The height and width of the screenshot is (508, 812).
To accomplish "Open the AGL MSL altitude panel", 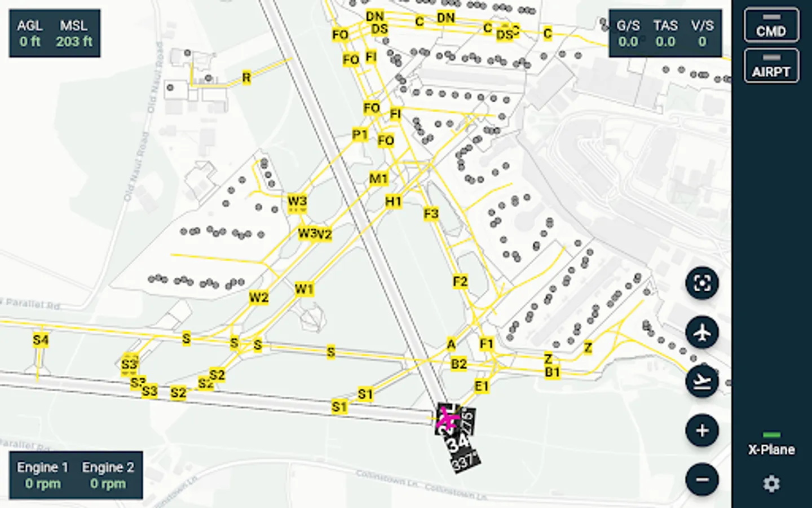I will pos(55,33).
